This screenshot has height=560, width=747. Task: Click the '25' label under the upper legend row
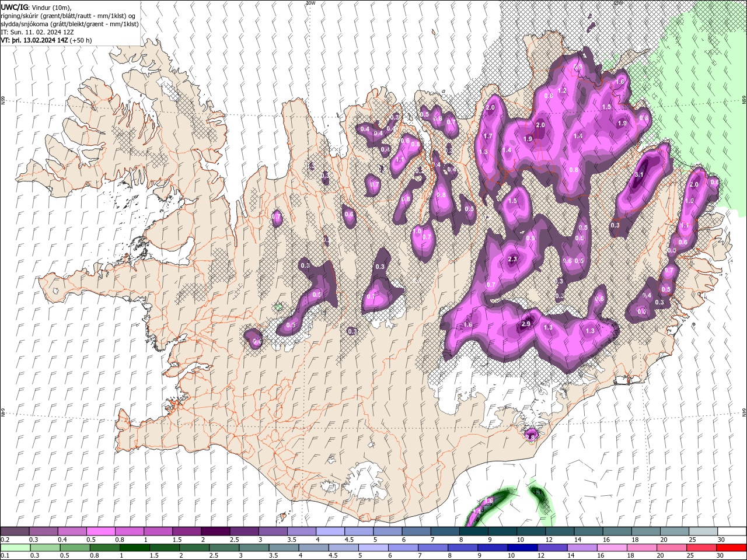point(693,540)
